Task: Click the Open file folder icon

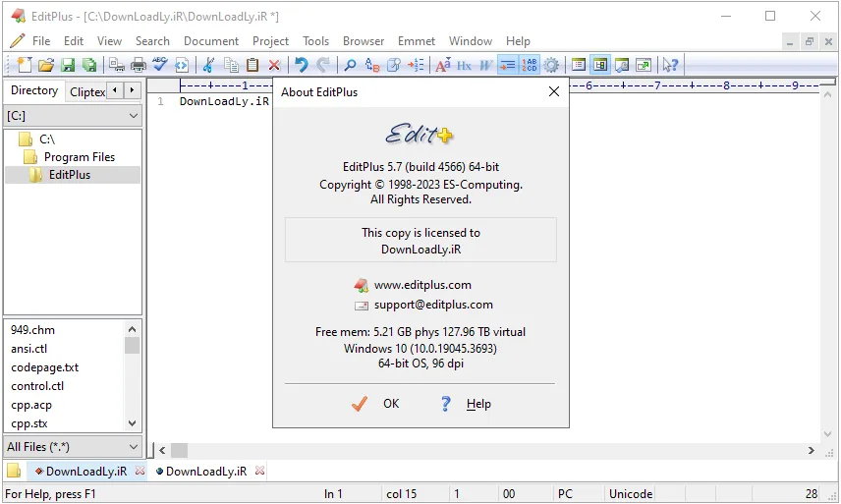Action: click(46, 65)
